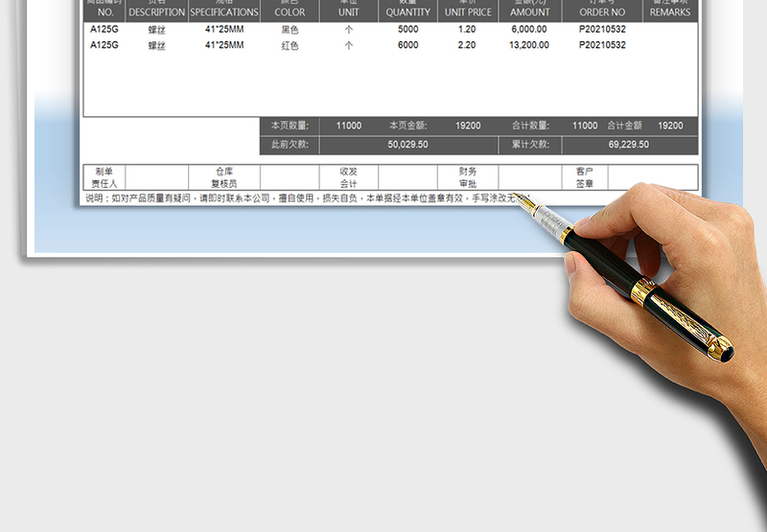The image size is (767, 532).
Task: Select the amount cell showing 6,000.00
Action: tap(530, 30)
